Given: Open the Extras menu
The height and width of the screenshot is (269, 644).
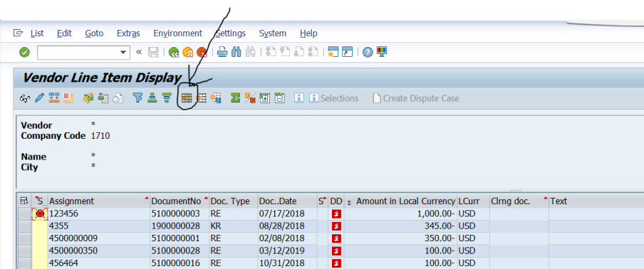Looking at the screenshot, I should 128,33.
